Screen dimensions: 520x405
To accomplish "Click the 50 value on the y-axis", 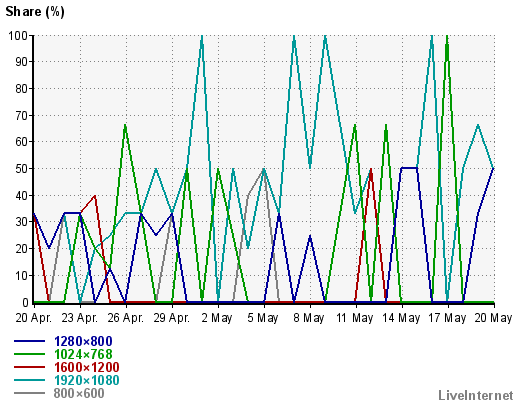I will pos(22,169).
